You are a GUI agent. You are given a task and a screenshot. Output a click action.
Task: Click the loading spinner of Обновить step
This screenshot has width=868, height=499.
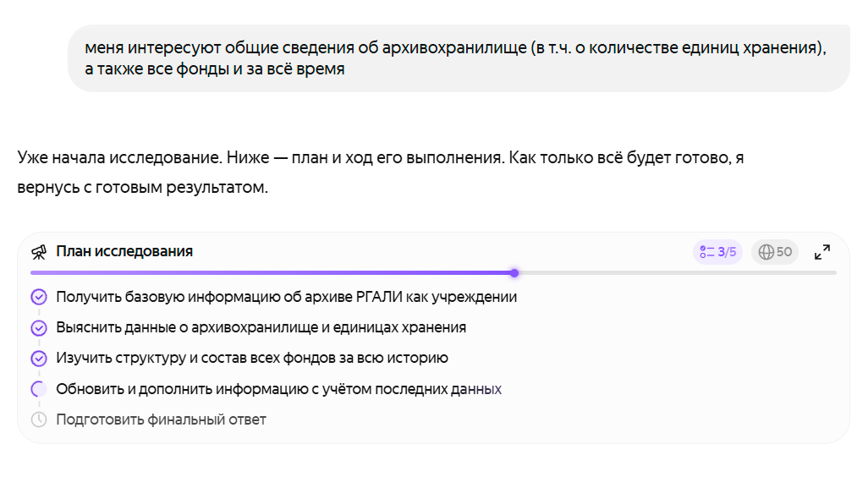pyautogui.click(x=39, y=389)
